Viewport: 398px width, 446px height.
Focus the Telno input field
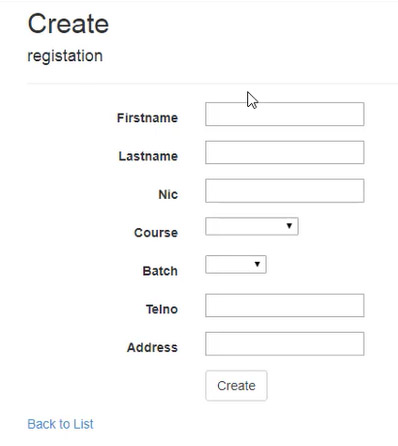coord(285,305)
